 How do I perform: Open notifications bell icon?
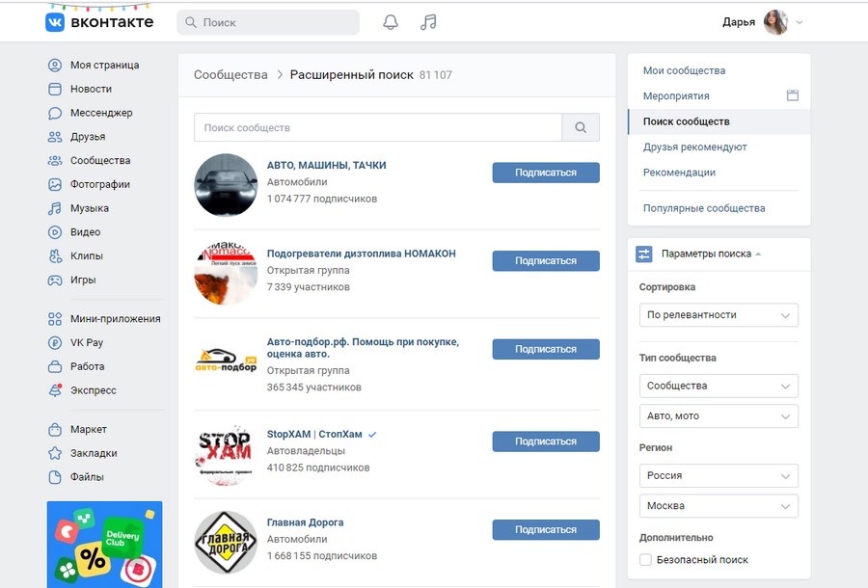391,22
